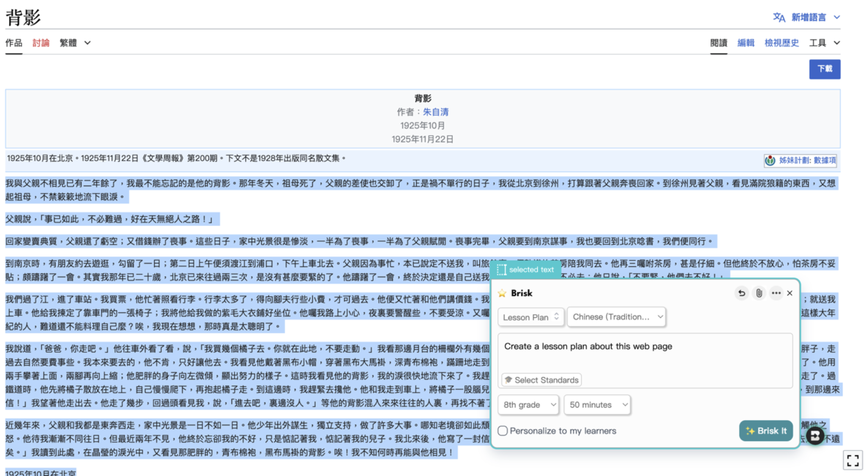Close the Brisk popup panel

[x=790, y=293]
